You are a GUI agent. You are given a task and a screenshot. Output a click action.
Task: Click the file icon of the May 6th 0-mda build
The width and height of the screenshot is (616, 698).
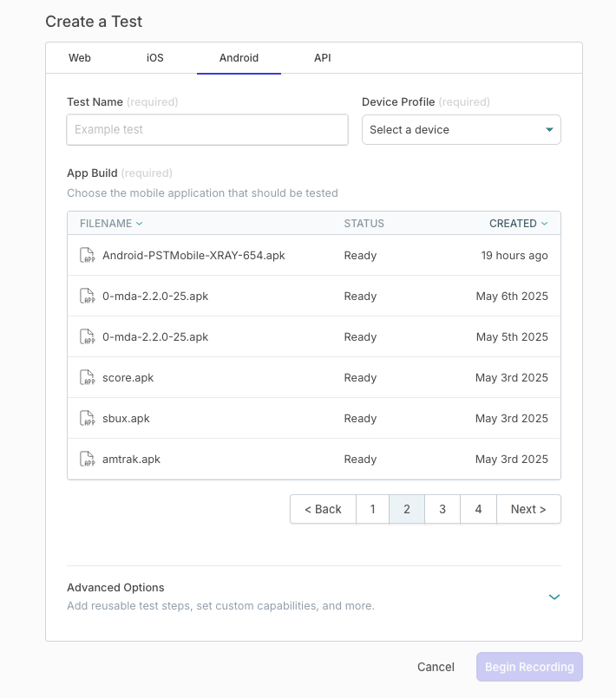pos(87,297)
